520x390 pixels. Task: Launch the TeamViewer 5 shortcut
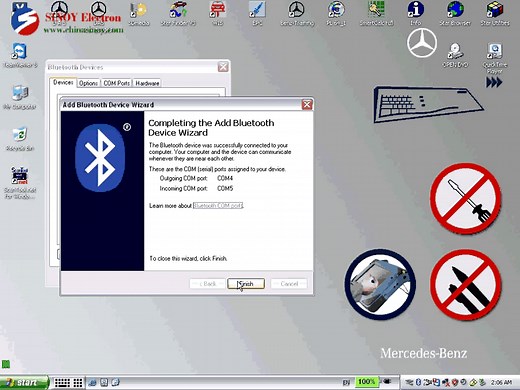[x=20, y=55]
